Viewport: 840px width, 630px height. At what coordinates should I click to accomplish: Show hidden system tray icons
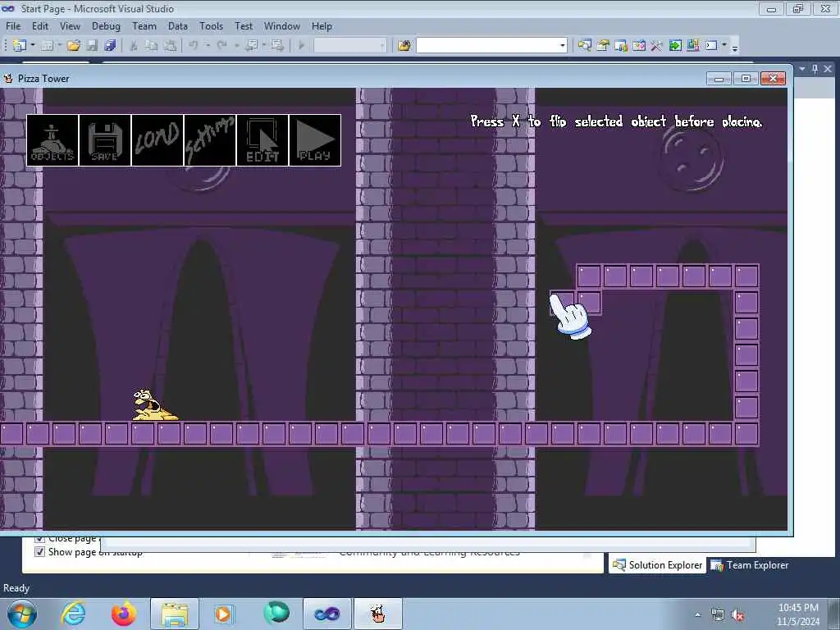697,615
